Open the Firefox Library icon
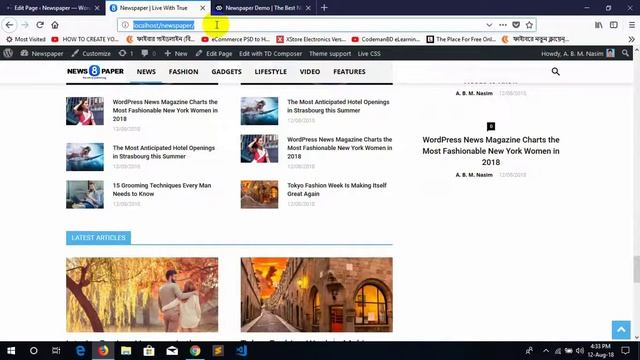Screen dimensions: 640x360 click(x=598, y=25)
